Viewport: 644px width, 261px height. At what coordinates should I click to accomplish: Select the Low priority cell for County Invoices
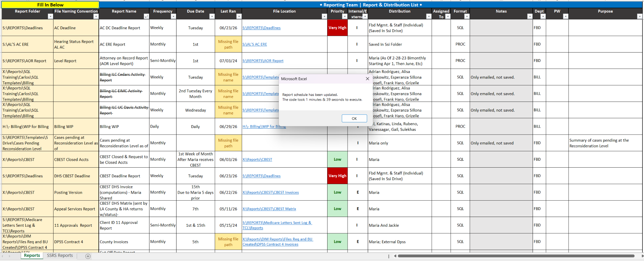pos(338,242)
